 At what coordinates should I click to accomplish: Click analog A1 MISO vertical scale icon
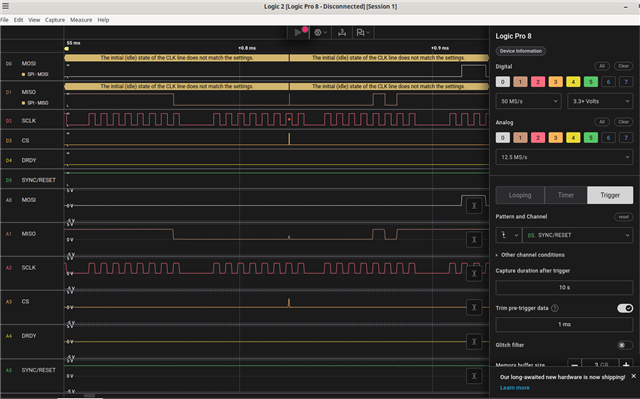(x=474, y=240)
